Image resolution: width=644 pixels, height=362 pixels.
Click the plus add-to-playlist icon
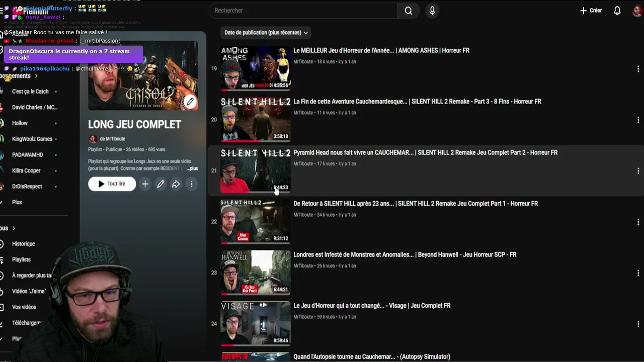pos(145,184)
